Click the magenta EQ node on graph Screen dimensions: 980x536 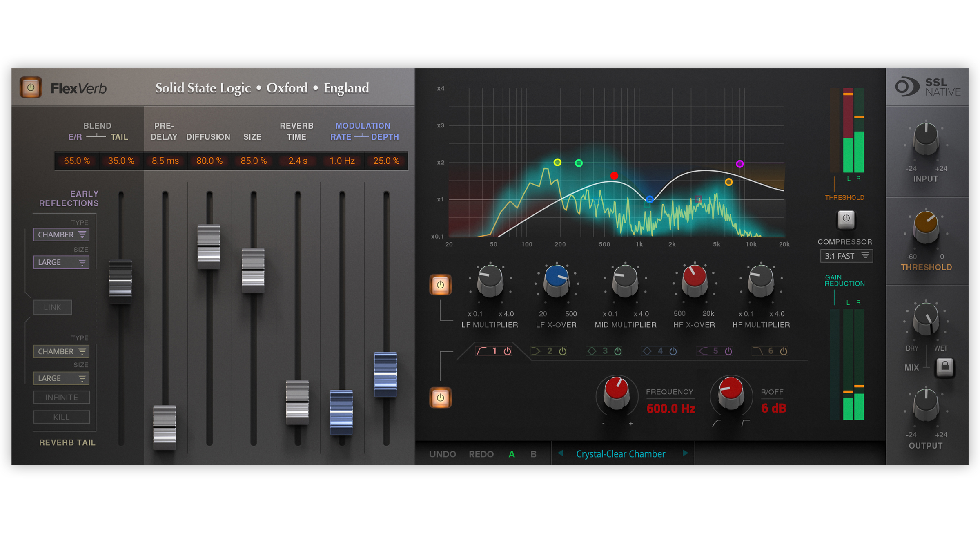click(739, 164)
